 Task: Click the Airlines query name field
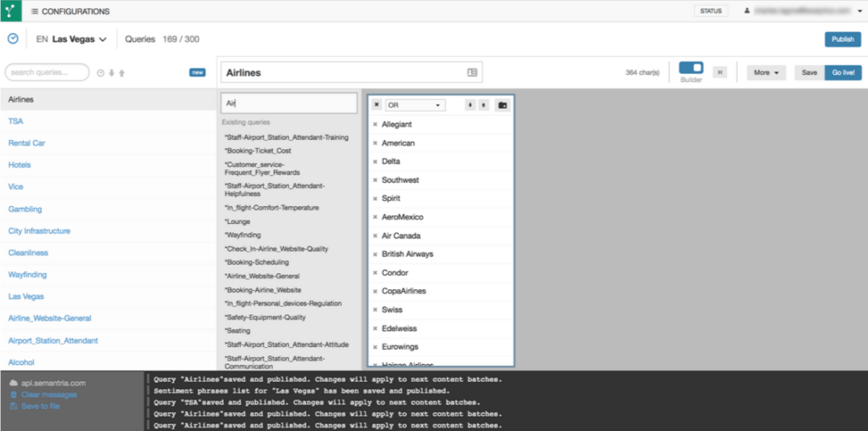[352, 73]
